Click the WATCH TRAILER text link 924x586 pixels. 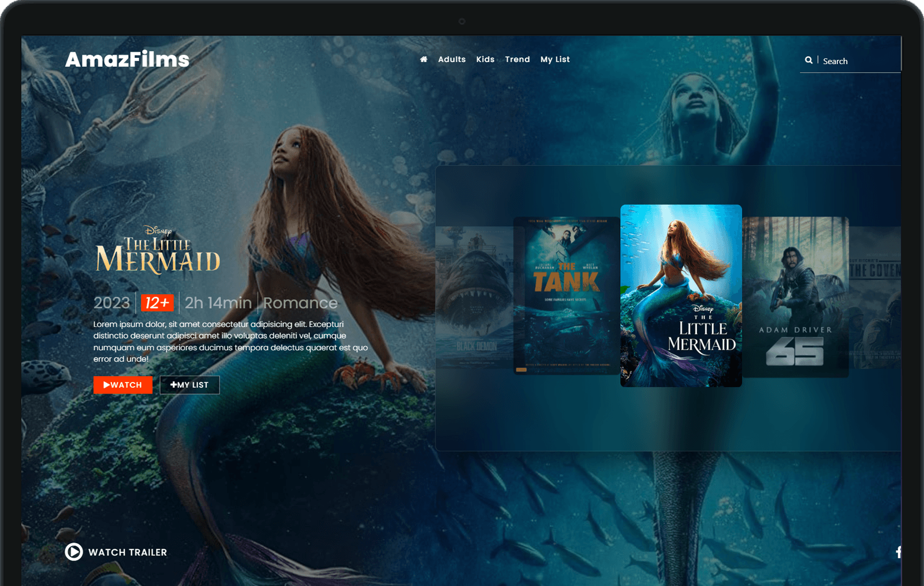coord(128,552)
